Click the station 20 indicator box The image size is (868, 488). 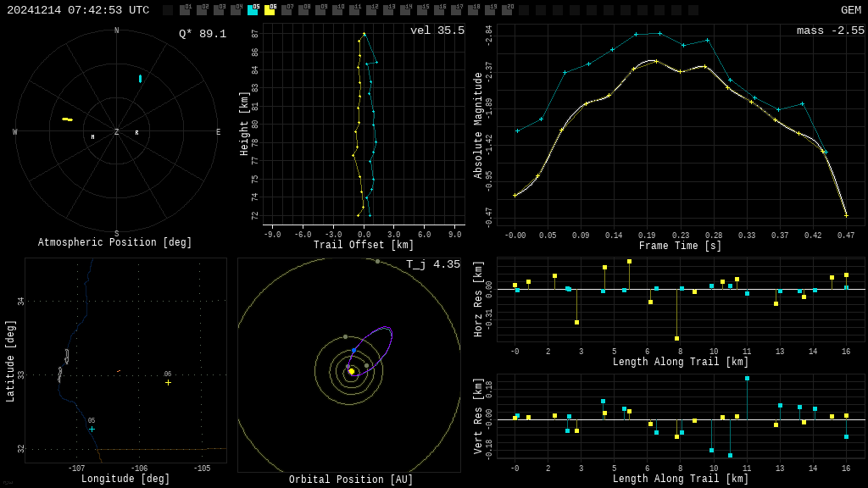[x=507, y=10]
